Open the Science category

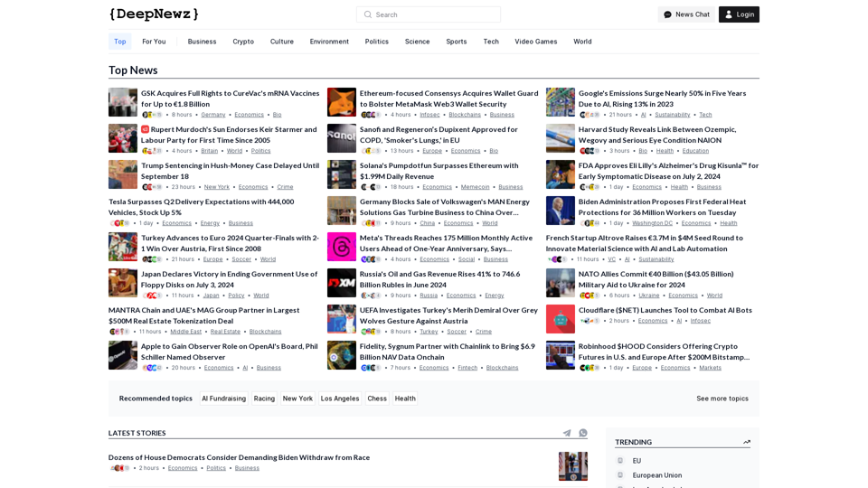click(x=417, y=42)
